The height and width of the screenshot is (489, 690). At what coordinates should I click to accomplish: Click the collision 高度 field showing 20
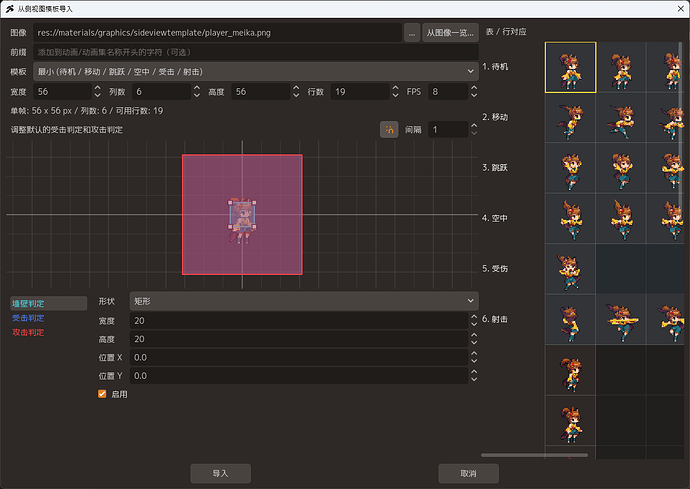(x=299, y=339)
